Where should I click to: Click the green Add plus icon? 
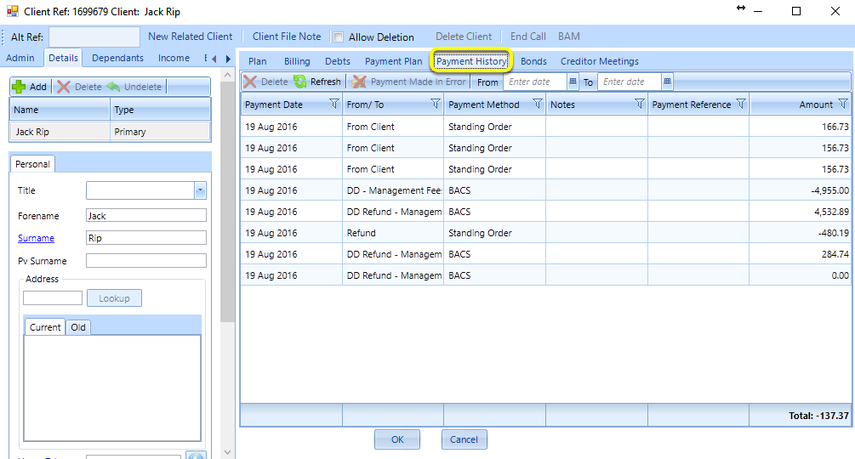[19, 87]
